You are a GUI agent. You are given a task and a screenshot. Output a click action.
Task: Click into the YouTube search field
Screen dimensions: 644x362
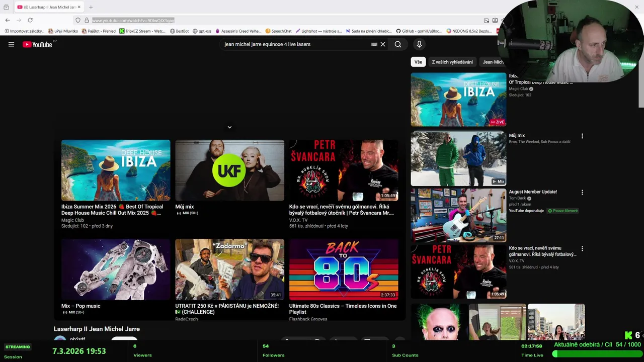[x=296, y=44]
